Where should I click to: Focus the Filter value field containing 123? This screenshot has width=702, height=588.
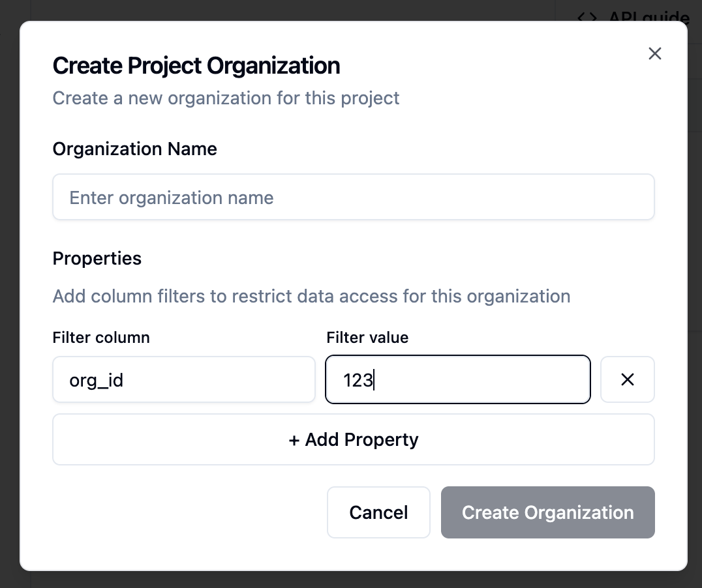pos(457,379)
